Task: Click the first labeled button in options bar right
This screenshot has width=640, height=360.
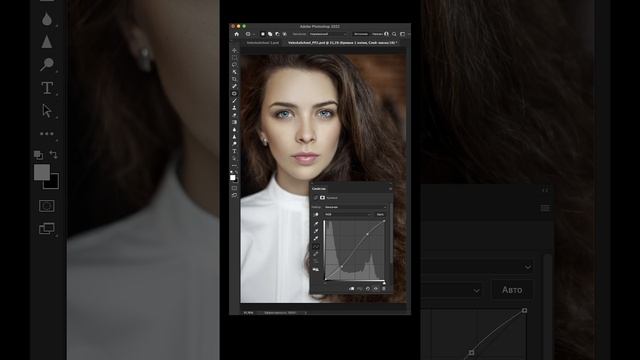Action: (361, 34)
